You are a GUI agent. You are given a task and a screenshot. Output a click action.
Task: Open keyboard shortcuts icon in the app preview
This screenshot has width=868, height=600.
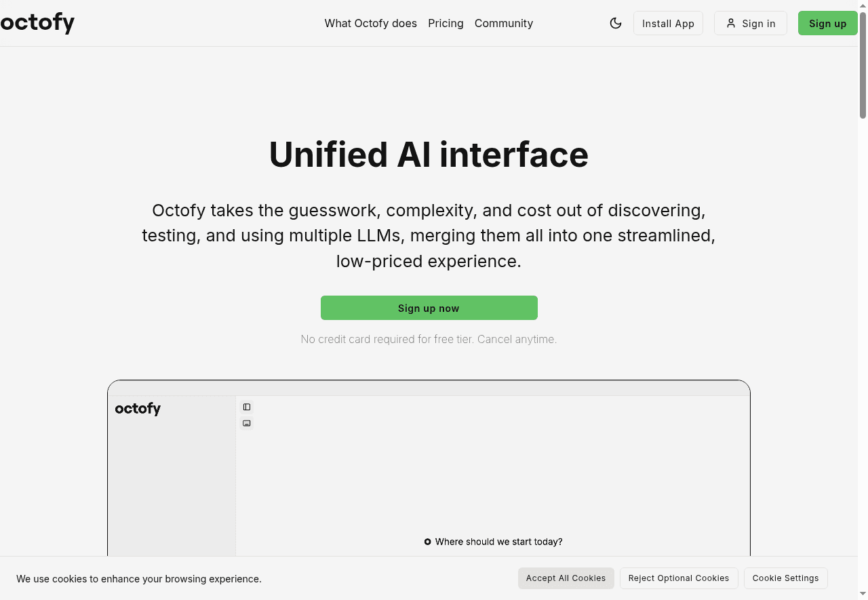(x=246, y=423)
